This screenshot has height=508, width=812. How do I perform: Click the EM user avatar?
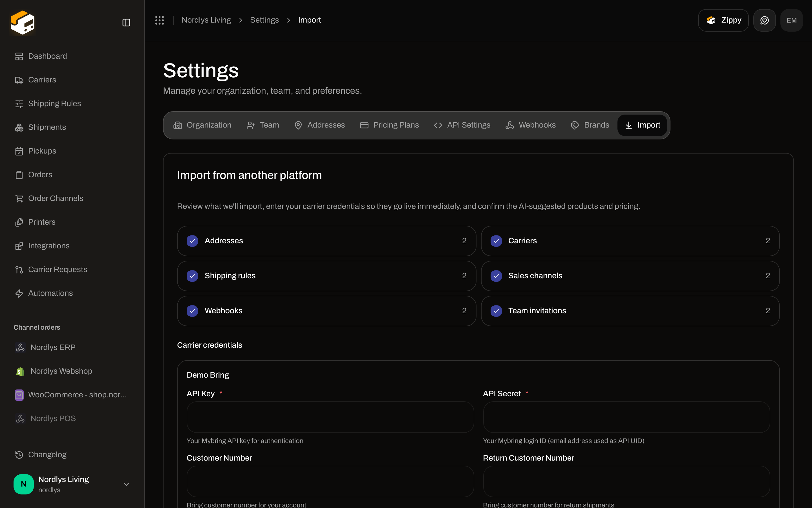pos(791,20)
